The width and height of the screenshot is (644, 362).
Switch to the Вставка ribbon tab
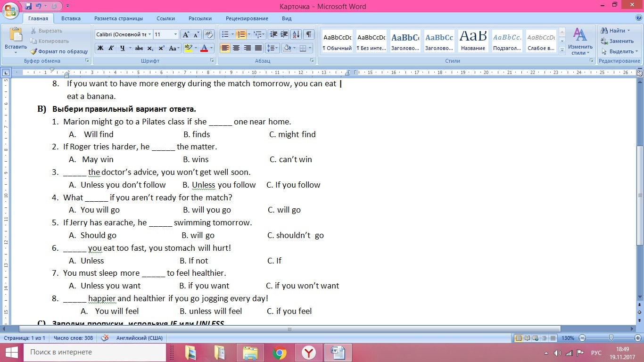tap(71, 18)
